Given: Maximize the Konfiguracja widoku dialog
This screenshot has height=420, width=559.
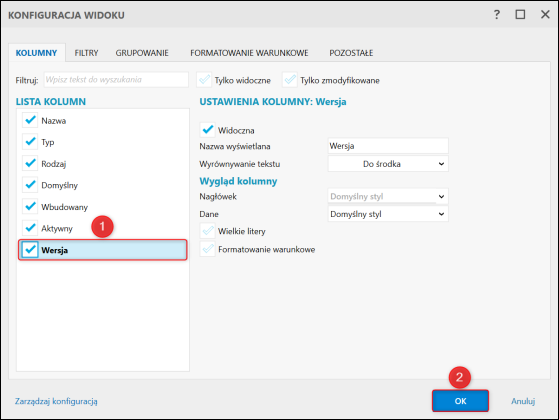Looking at the screenshot, I should 520,15.
